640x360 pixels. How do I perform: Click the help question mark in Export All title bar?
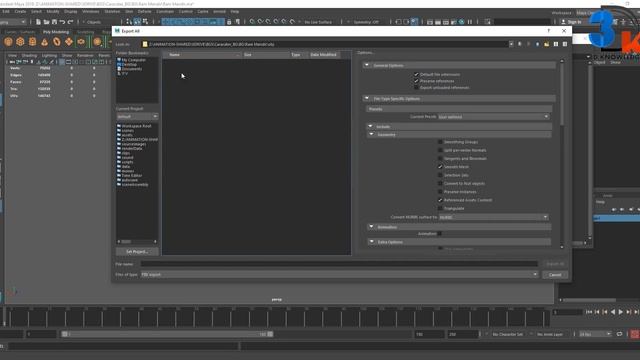[x=549, y=31]
